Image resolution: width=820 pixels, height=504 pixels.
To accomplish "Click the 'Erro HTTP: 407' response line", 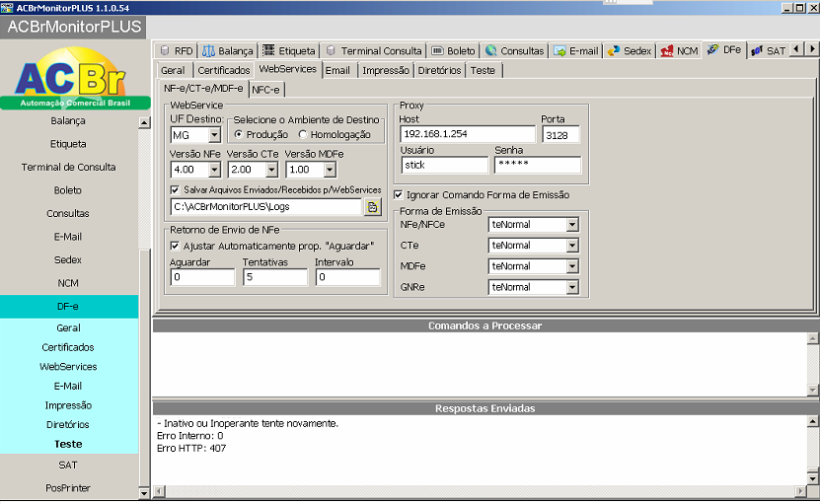I will tap(191, 449).
